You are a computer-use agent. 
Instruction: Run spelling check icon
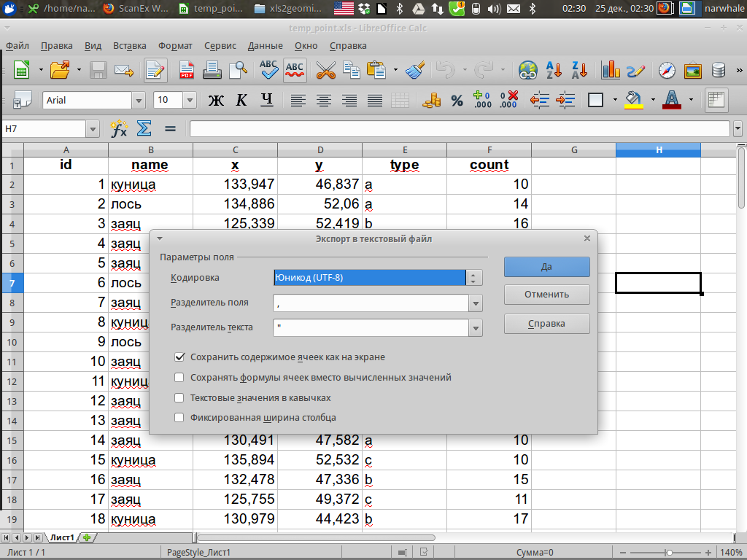268,71
